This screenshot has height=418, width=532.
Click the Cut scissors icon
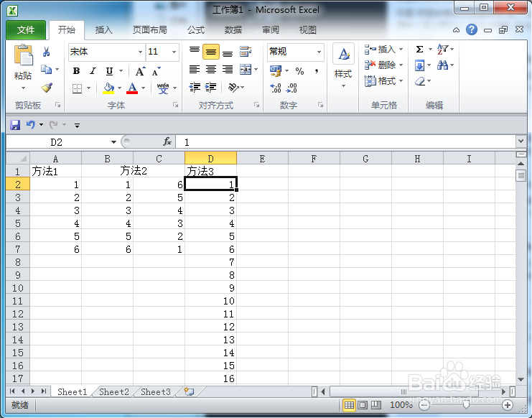(47, 52)
